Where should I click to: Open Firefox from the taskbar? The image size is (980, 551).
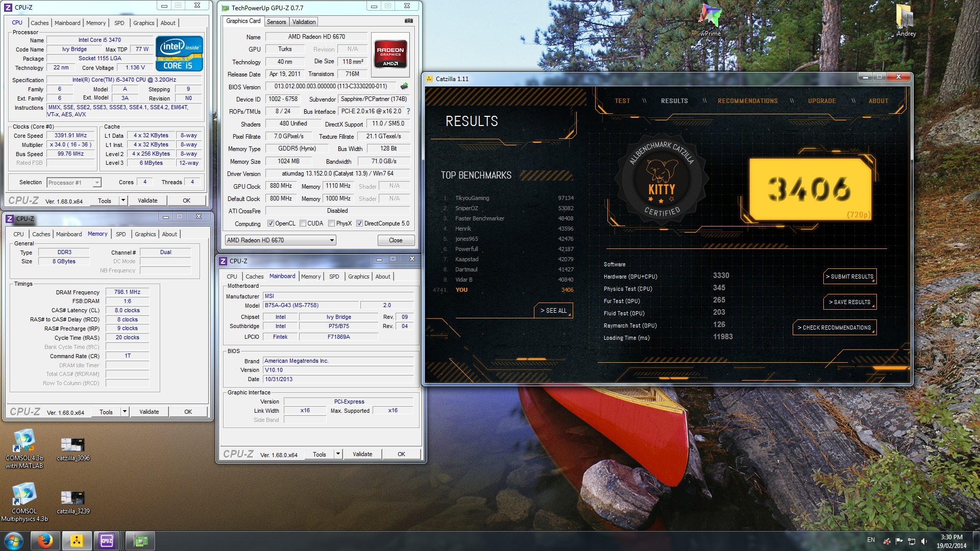45,541
